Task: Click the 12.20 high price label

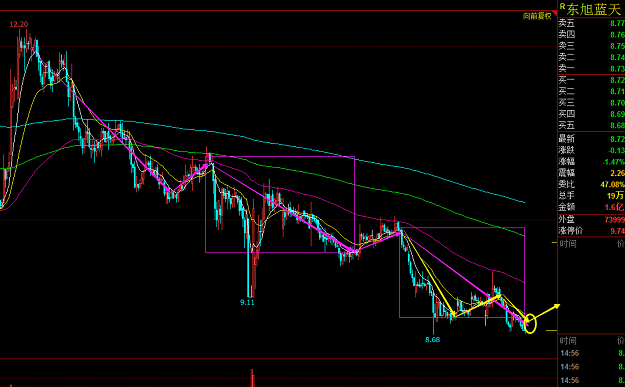Action: click(19, 24)
